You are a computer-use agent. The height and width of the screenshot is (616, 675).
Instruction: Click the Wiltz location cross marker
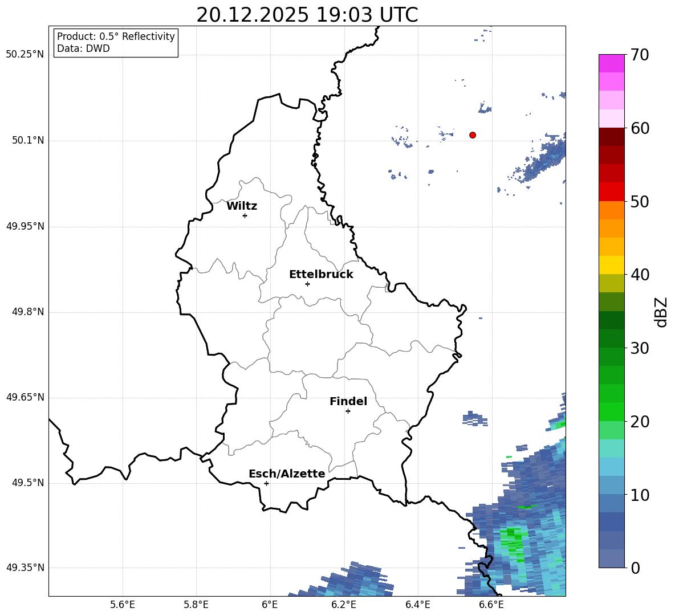(x=245, y=215)
